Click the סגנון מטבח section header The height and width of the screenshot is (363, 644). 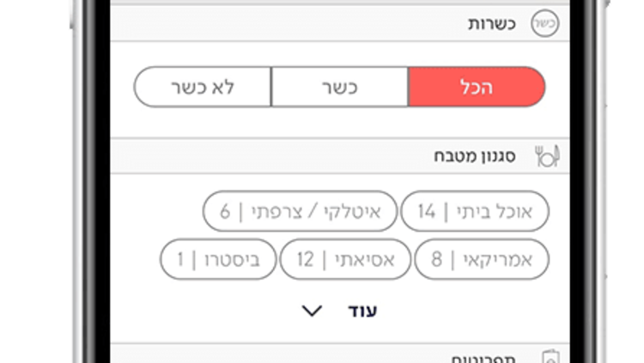(x=477, y=155)
